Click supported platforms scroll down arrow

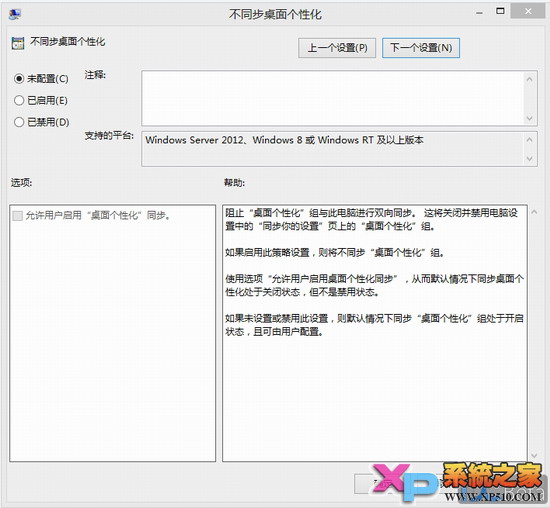coord(530,159)
